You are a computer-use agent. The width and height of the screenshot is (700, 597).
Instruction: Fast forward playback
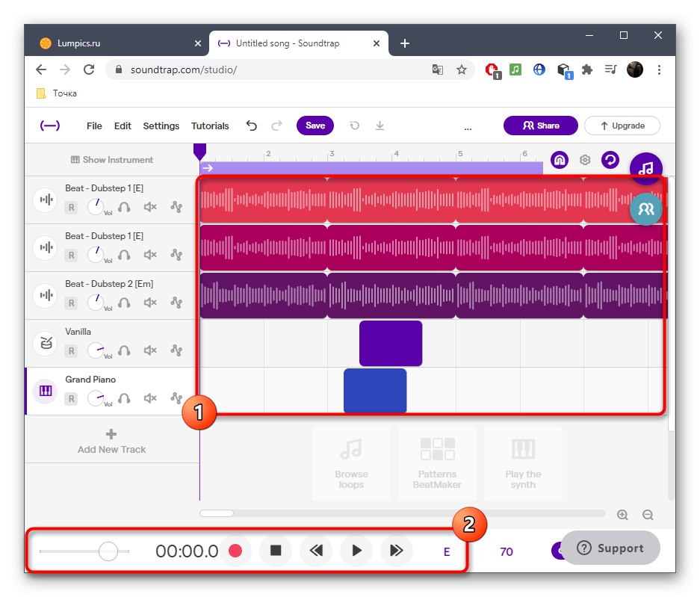tap(397, 551)
